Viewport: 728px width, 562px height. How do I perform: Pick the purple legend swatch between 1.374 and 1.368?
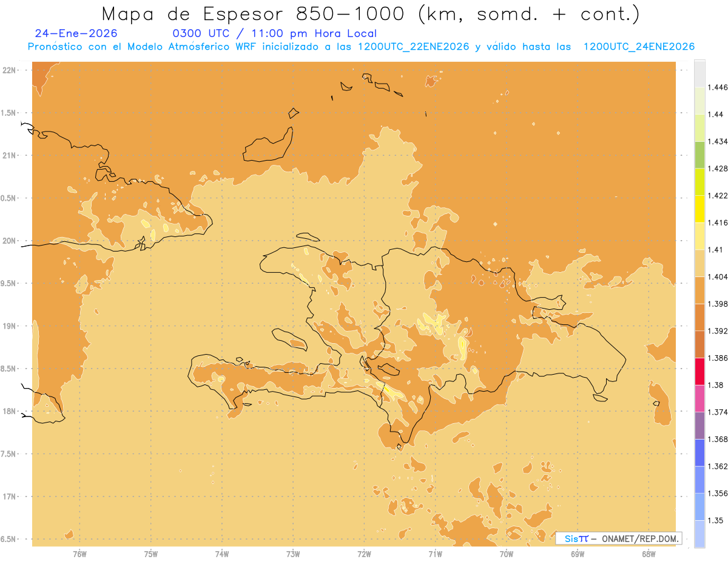click(699, 426)
